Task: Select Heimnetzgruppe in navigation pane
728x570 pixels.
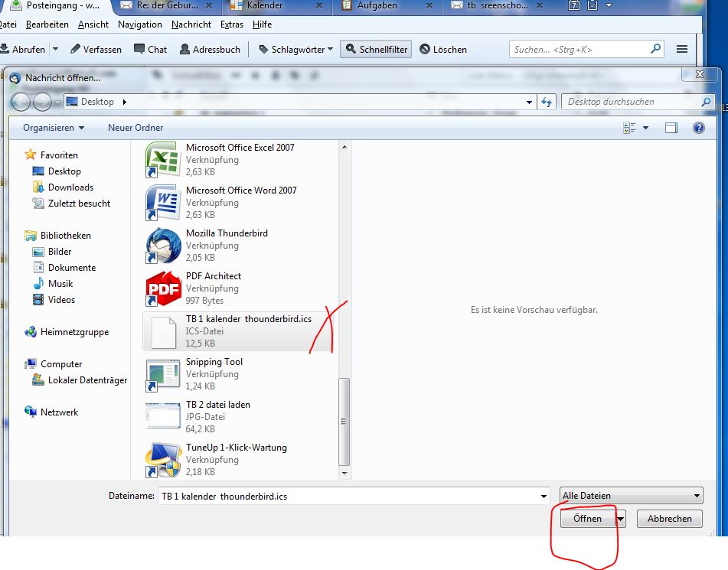Action: tap(67, 332)
